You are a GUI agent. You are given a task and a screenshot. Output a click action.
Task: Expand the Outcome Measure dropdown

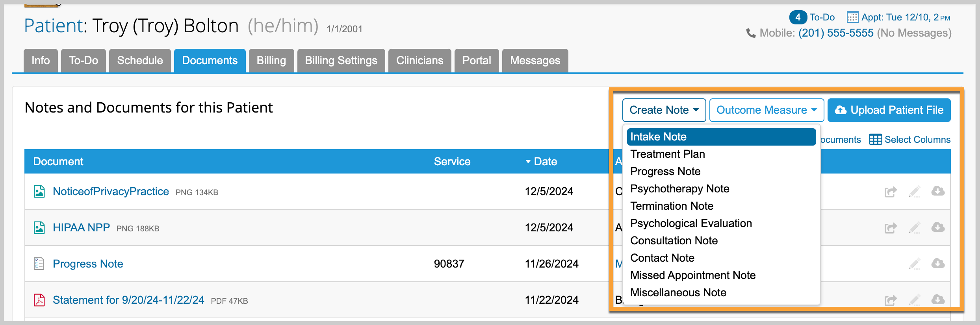coord(766,110)
